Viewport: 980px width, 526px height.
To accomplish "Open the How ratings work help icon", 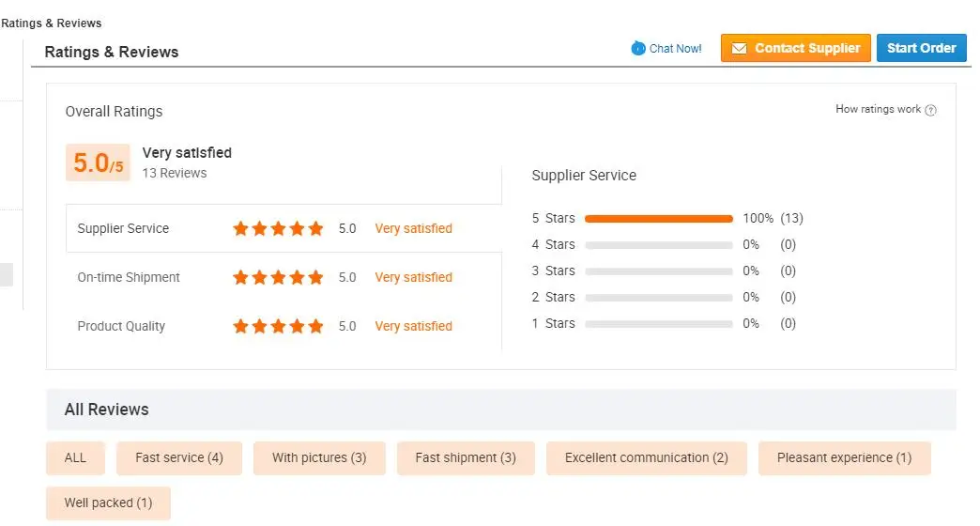I will 930,110.
